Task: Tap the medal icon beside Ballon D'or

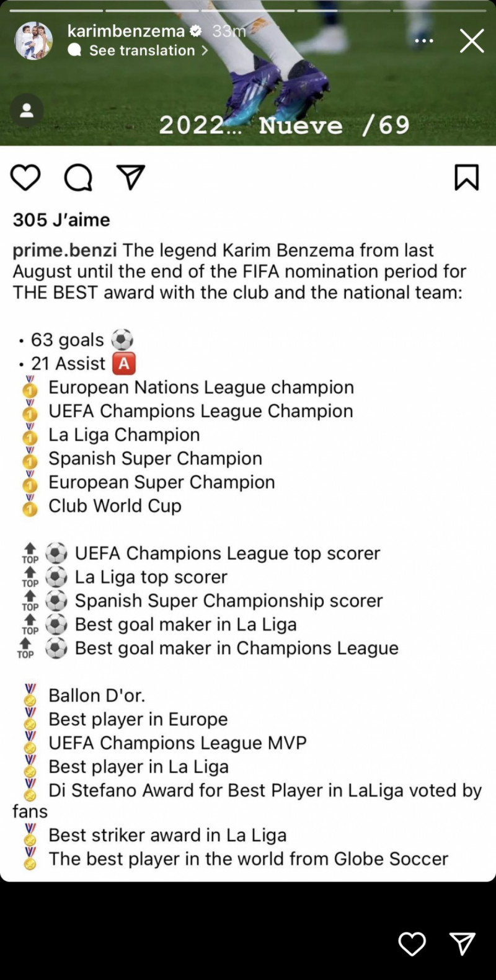Action: [x=30, y=695]
